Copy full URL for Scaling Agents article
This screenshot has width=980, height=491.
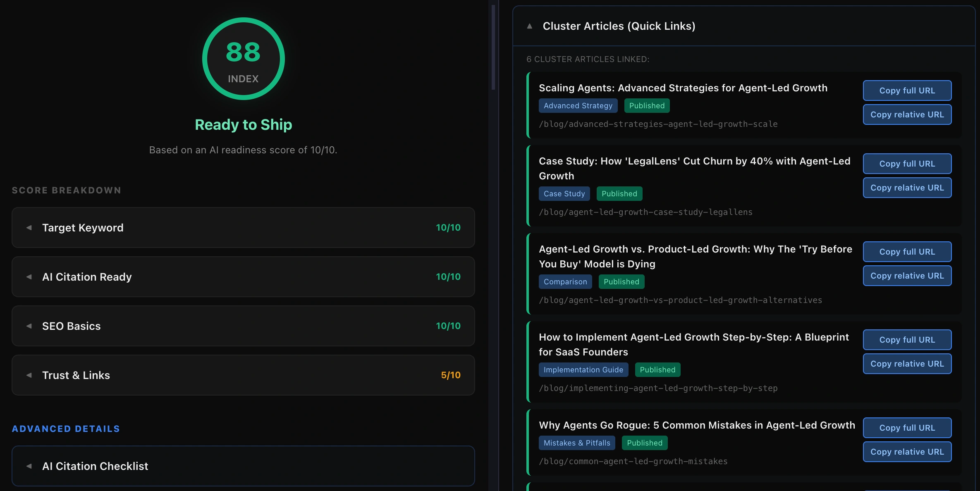907,91
